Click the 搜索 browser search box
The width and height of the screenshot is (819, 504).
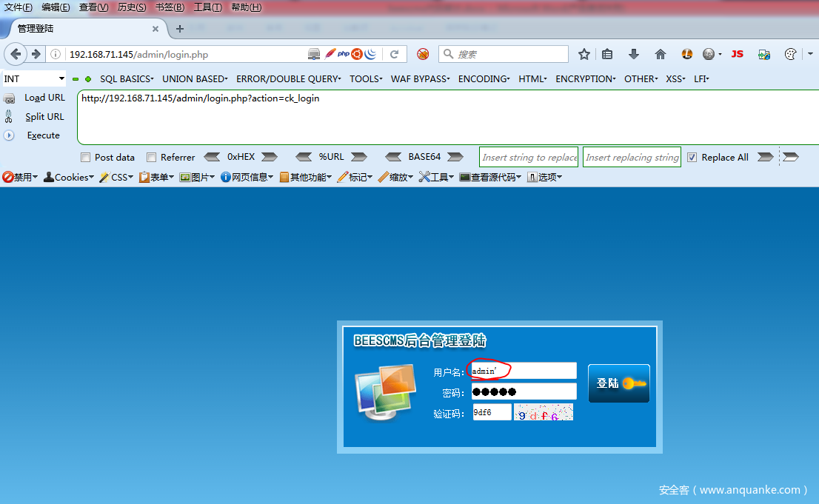point(504,54)
